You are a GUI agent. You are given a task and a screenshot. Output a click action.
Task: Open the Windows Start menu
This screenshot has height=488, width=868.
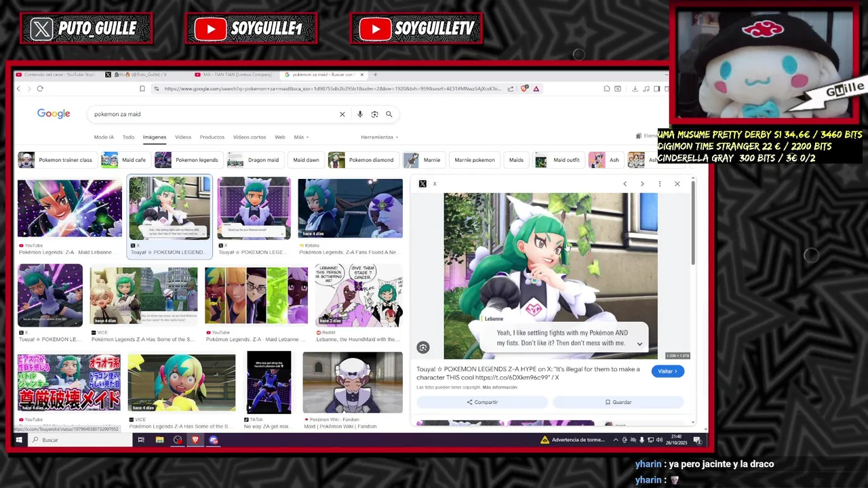click(x=19, y=440)
